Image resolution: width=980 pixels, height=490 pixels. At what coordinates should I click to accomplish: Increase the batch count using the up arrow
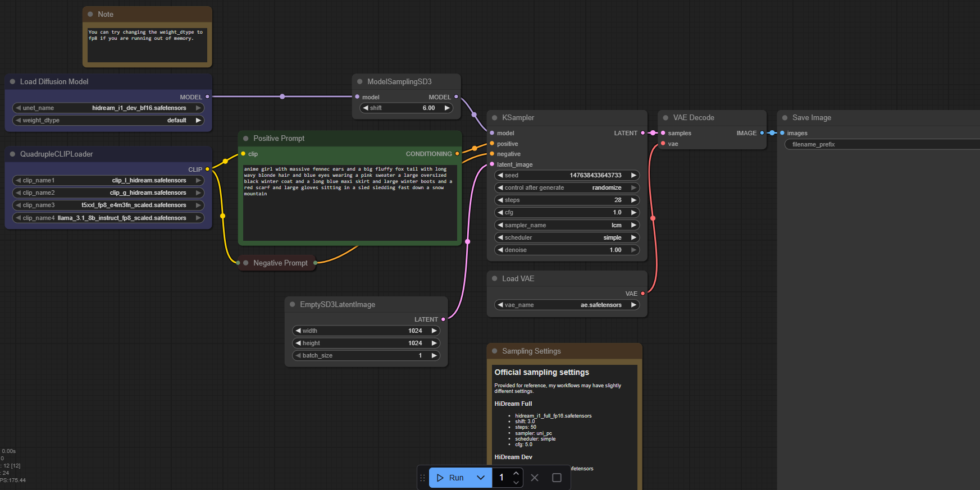(516, 474)
